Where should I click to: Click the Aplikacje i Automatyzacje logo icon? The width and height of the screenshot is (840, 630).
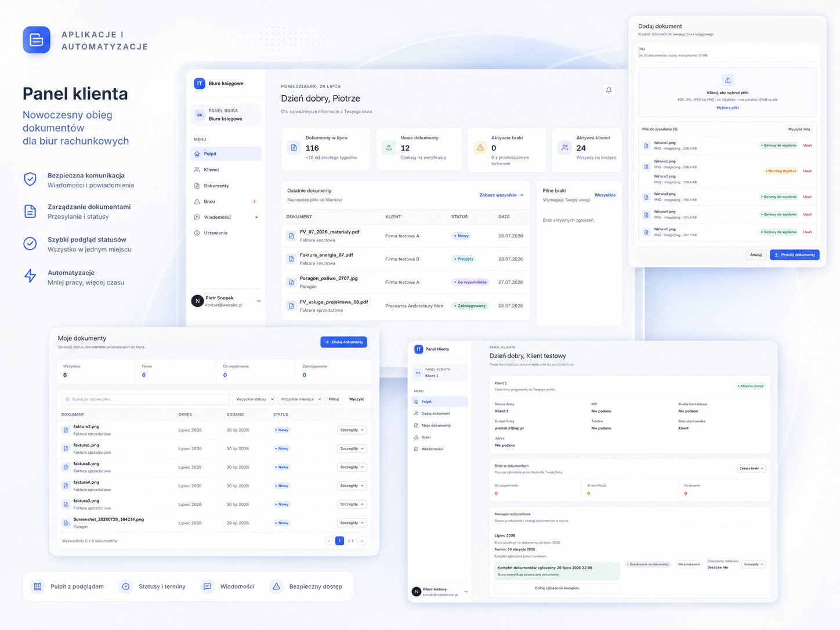tap(37, 39)
